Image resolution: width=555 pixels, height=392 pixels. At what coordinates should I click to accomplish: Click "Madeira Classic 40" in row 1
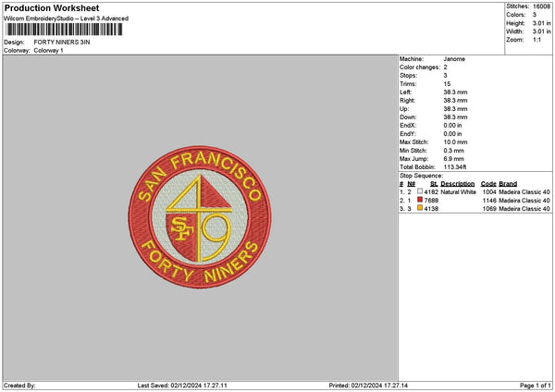point(524,191)
